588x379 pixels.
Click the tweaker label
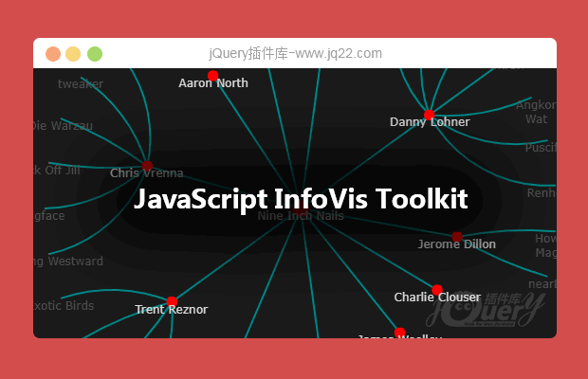pos(81,84)
